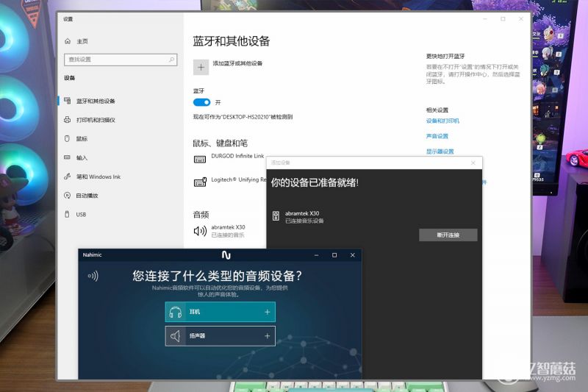The width and height of the screenshot is (588, 392).
Task: Click the sound wave icon in Nahimic
Action: point(93,277)
